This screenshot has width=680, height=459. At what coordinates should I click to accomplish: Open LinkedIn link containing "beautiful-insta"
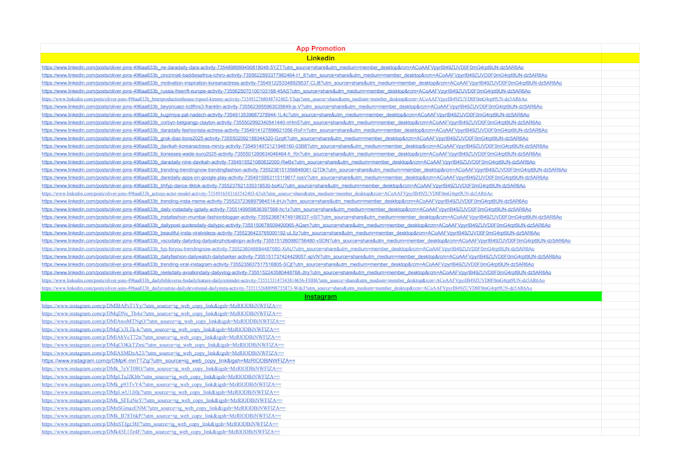click(291, 233)
